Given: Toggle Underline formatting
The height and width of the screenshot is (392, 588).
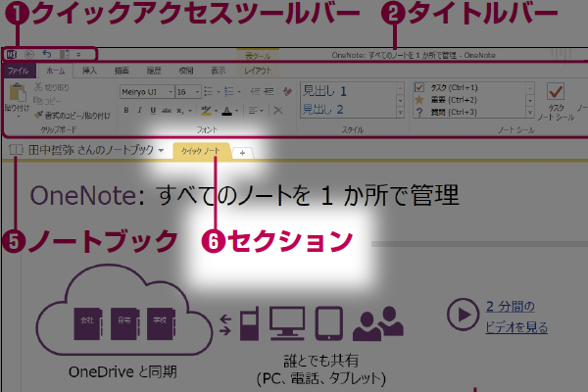Looking at the screenshot, I should tap(153, 111).
